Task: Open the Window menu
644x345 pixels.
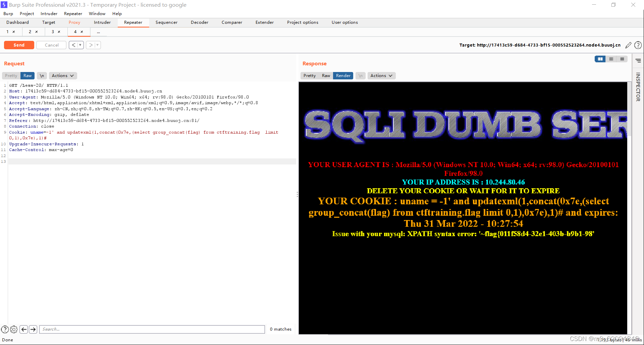Action: (97, 14)
